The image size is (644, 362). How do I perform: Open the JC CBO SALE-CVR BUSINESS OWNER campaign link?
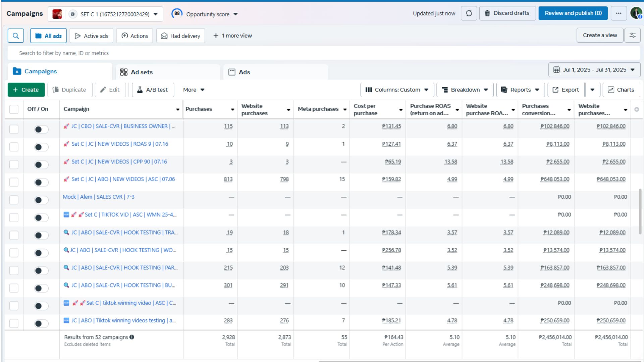click(x=123, y=126)
